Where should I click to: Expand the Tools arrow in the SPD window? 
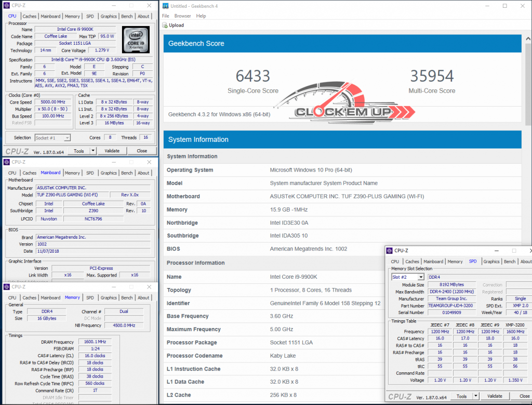tap(475, 396)
